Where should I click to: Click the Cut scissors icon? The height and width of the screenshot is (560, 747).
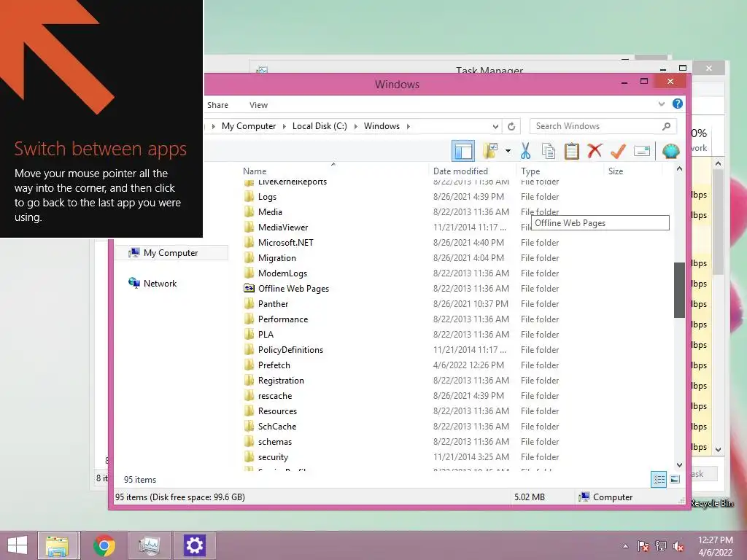point(525,151)
